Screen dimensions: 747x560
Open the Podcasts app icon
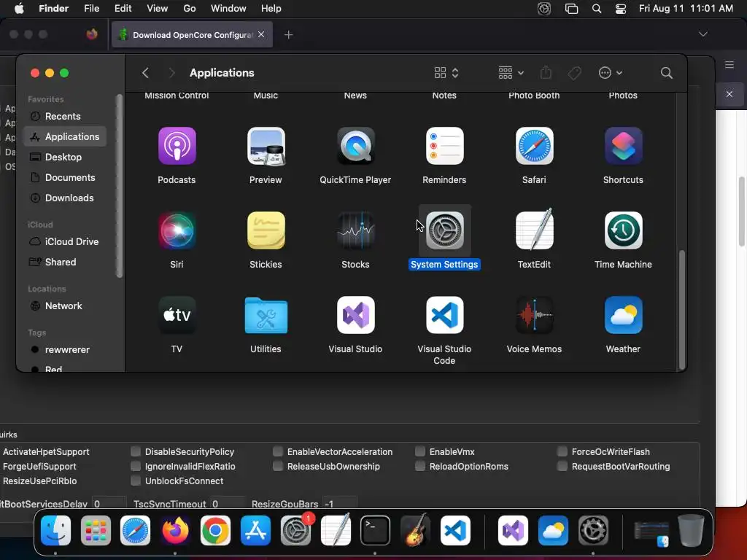tap(177, 146)
